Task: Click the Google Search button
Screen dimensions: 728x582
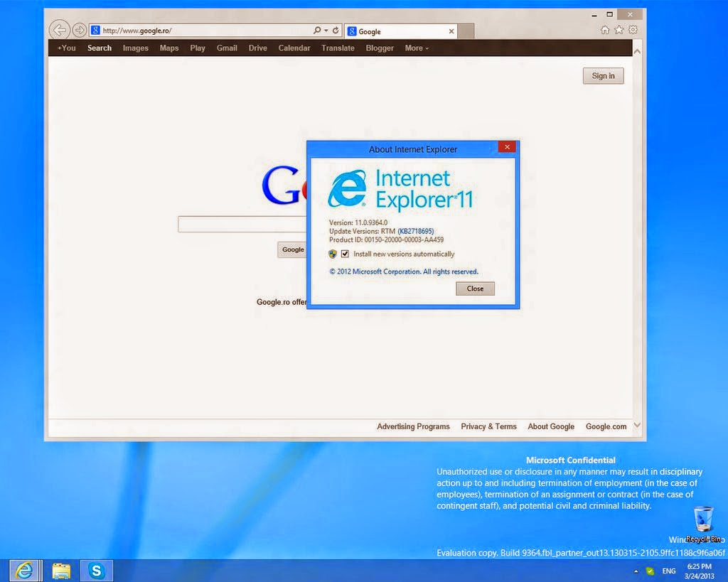Action: pos(292,249)
